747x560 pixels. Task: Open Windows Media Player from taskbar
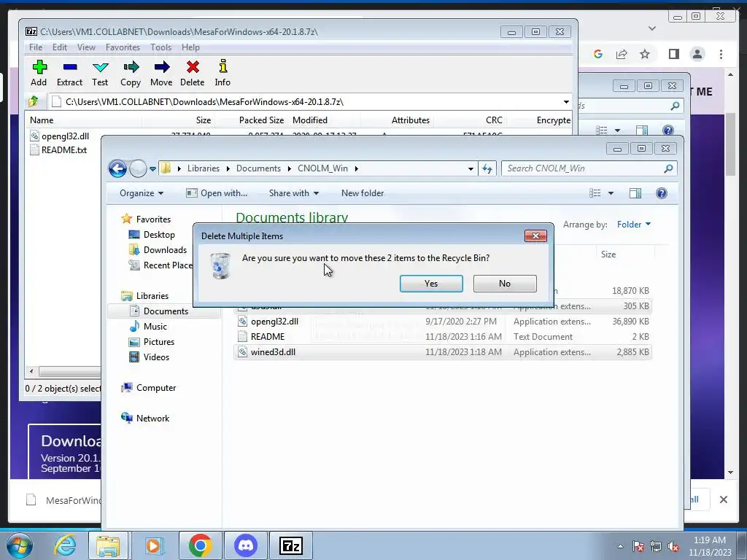(153, 545)
